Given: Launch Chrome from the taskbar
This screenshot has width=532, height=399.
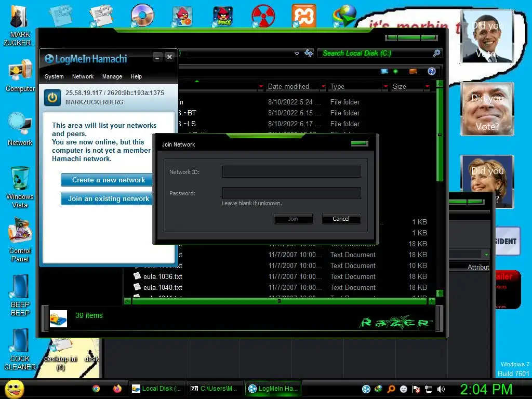Looking at the screenshot, I should [x=96, y=389].
